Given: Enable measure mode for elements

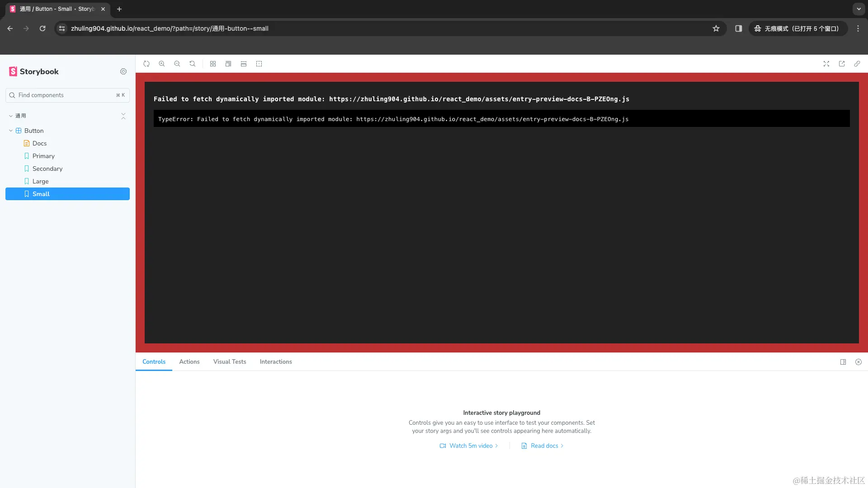Looking at the screenshot, I should (x=244, y=64).
